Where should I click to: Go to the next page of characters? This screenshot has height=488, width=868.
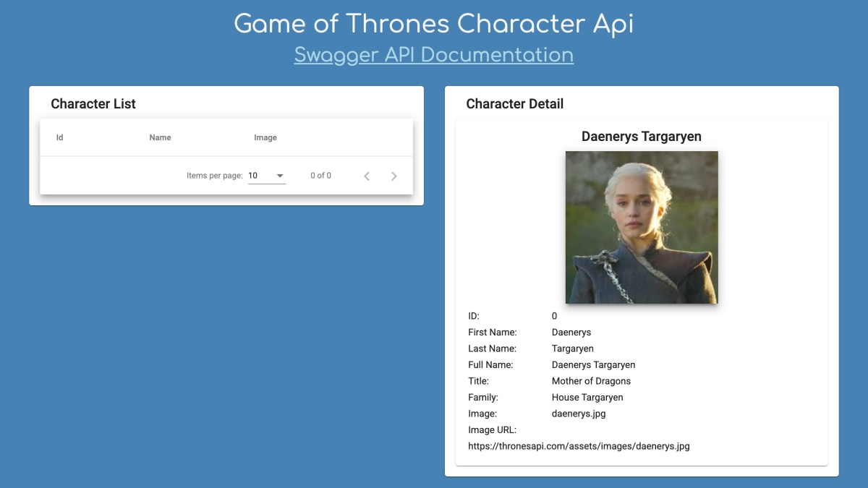pyautogui.click(x=393, y=176)
